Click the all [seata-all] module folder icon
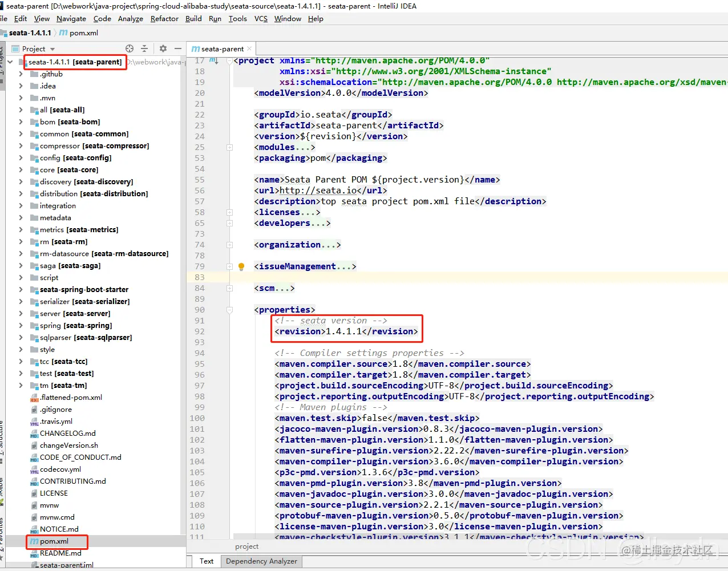Image resolution: width=728 pixels, height=571 pixels. tap(34, 110)
